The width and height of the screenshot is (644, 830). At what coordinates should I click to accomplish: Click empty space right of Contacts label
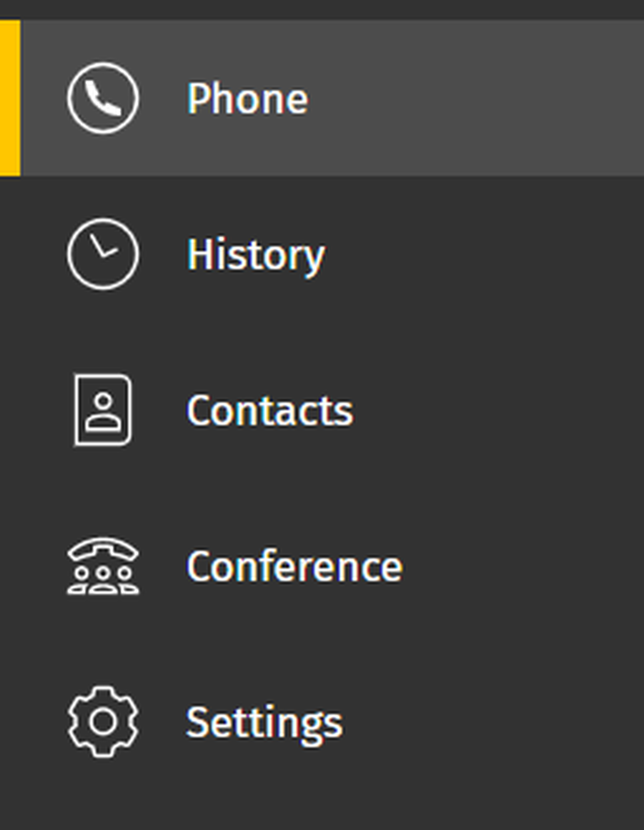pyautogui.click(x=494, y=410)
